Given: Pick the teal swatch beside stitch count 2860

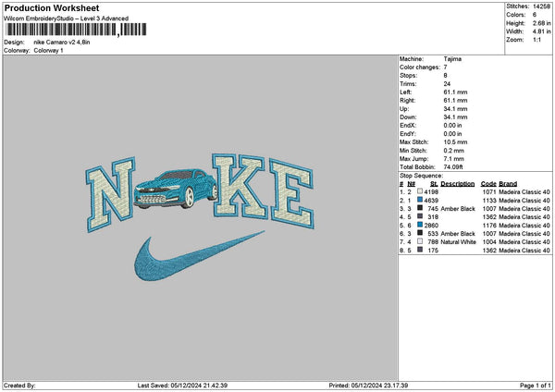Looking at the screenshot, I should pyautogui.click(x=420, y=225).
